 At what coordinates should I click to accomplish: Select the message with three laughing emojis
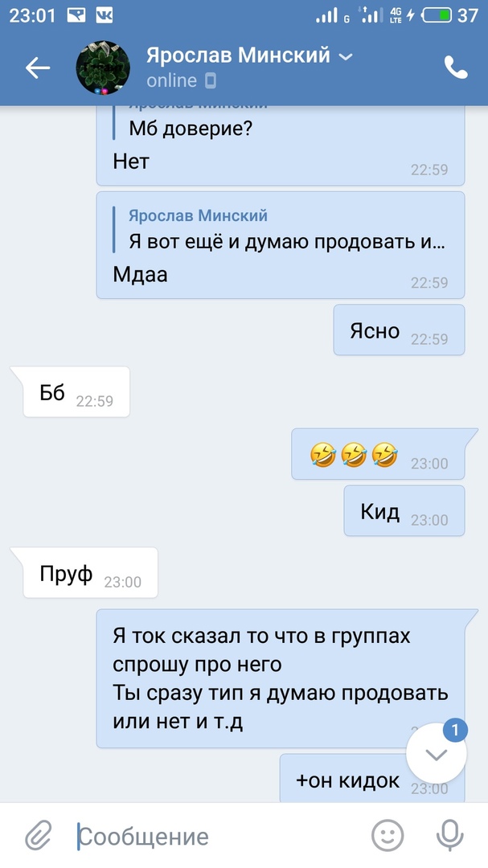[x=378, y=454]
